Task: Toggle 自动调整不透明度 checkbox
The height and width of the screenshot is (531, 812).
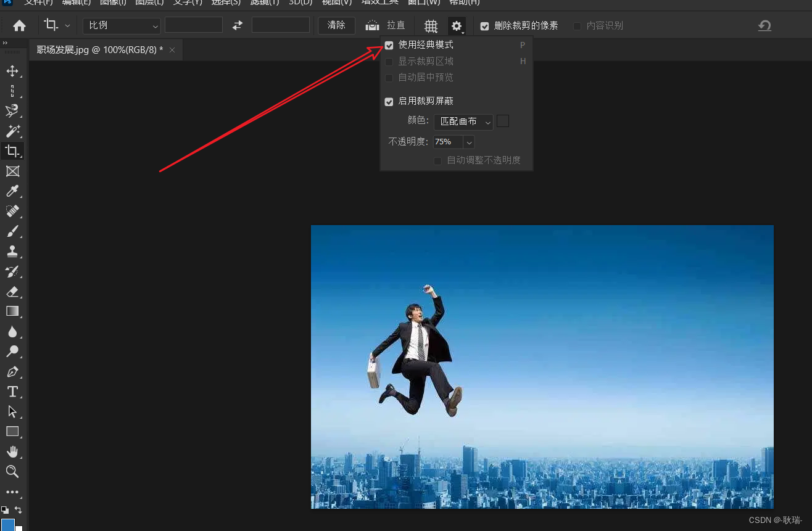Action: 437,160
